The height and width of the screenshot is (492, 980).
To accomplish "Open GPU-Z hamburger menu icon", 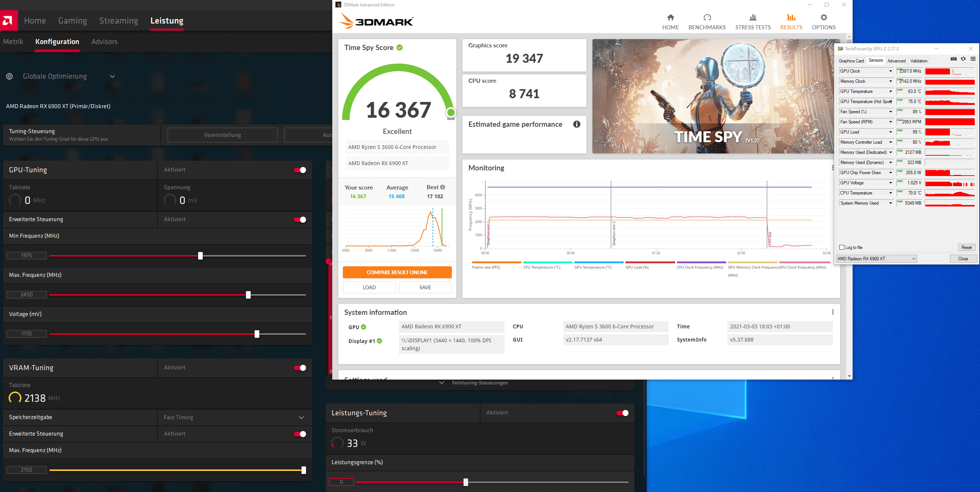I will click(x=973, y=59).
